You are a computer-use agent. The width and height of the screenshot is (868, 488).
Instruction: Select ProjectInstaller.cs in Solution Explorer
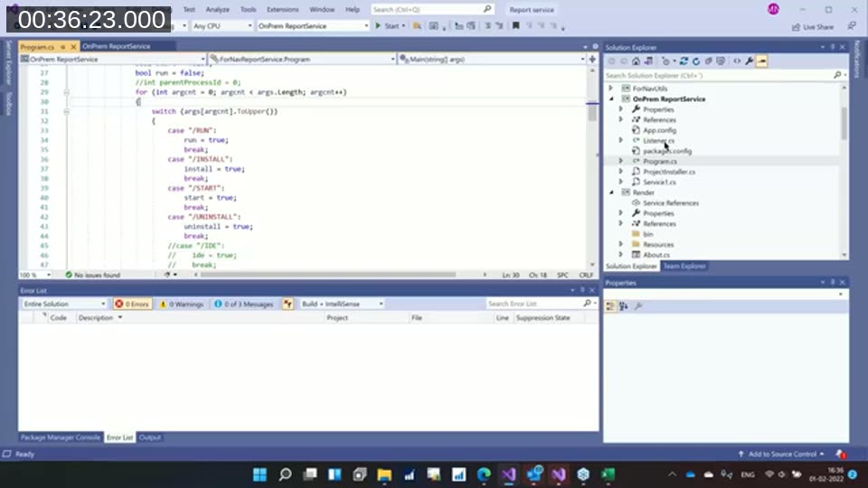point(669,172)
